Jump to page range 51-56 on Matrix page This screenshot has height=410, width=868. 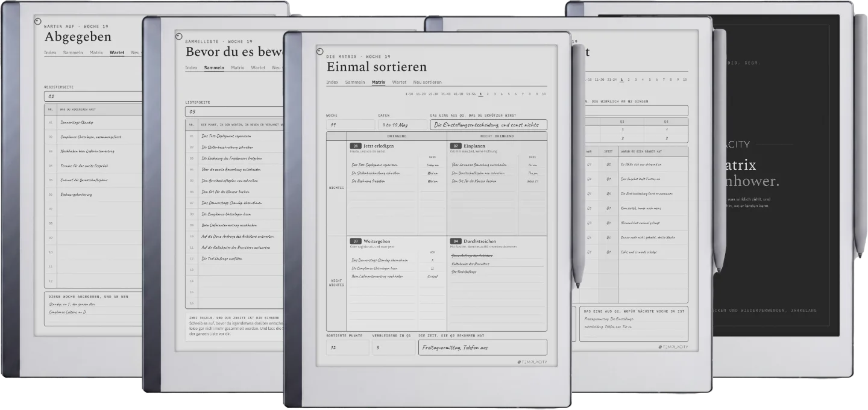pyautogui.click(x=471, y=94)
